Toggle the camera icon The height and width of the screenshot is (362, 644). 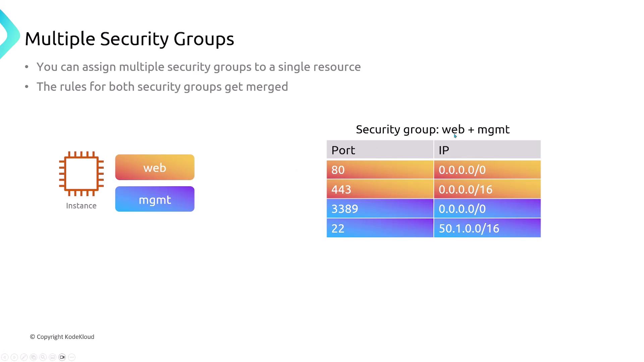tap(62, 357)
